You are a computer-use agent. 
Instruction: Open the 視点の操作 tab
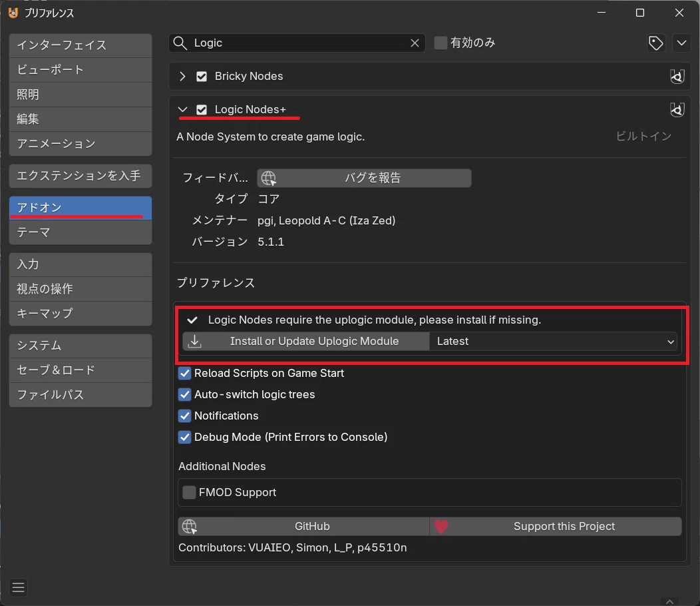click(x=81, y=289)
